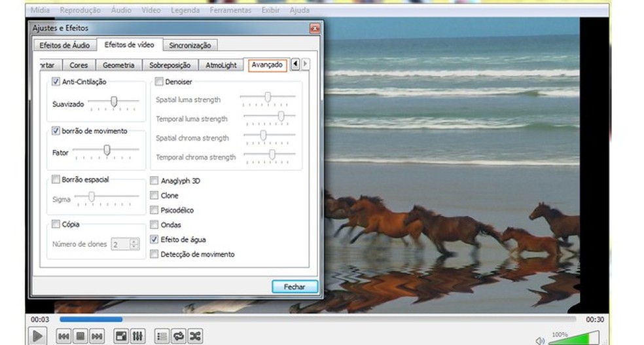Viewport: 644px width, 345px height.
Task: Open the Exibir menu
Action: (x=271, y=10)
